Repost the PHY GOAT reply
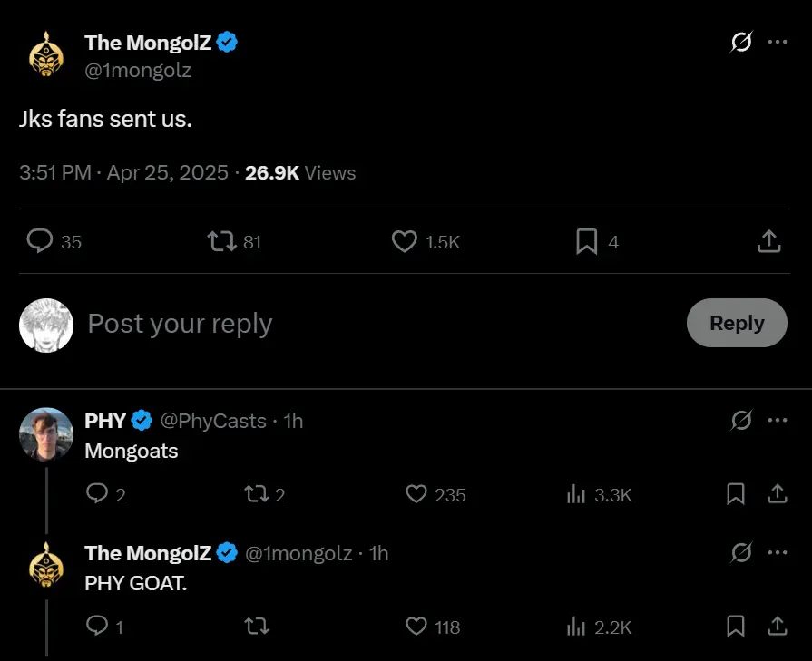The image size is (812, 661). point(257,627)
